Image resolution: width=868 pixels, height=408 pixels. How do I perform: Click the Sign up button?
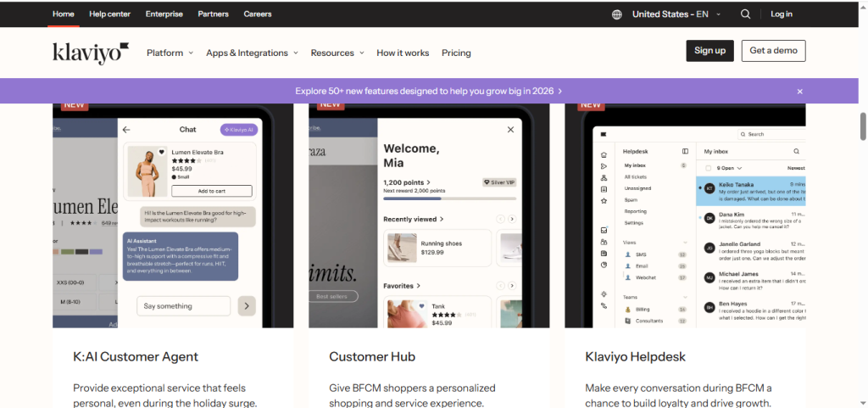click(709, 51)
